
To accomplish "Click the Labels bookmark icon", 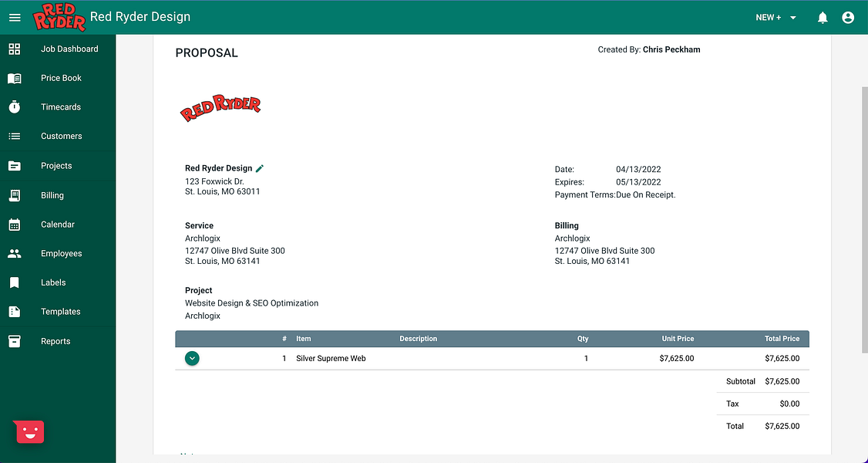I will 15,282.
